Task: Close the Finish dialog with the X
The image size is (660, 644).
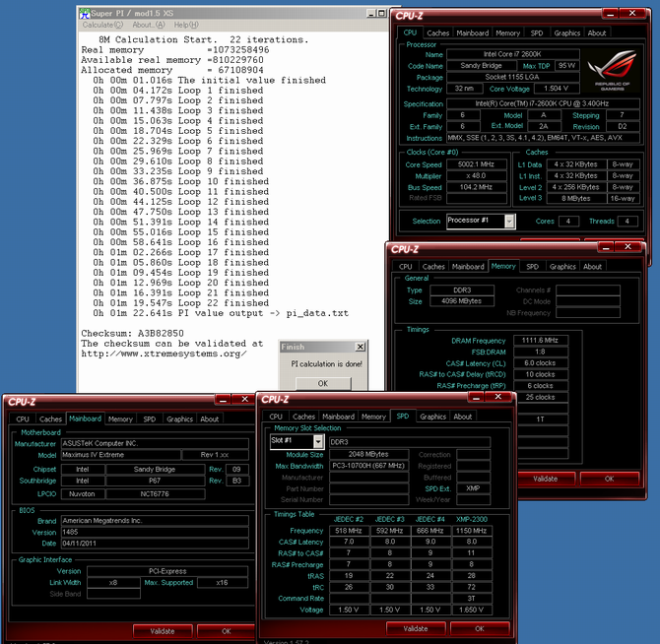Action: [x=361, y=347]
